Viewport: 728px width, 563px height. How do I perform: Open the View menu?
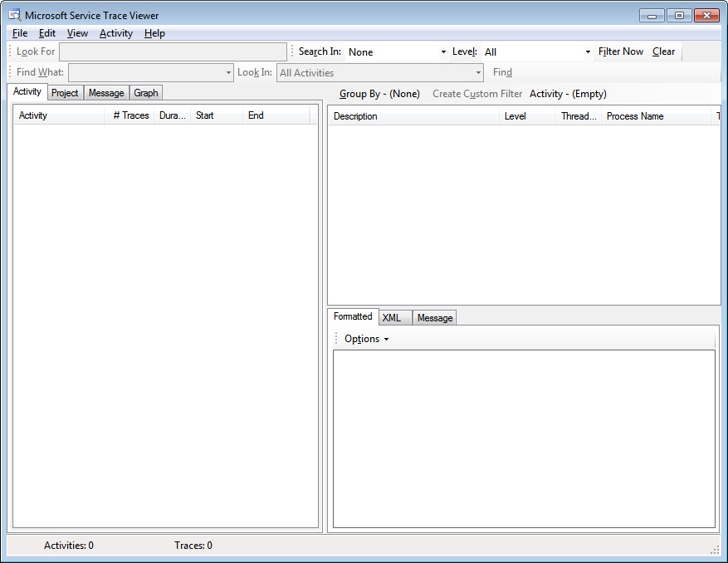pyautogui.click(x=77, y=33)
